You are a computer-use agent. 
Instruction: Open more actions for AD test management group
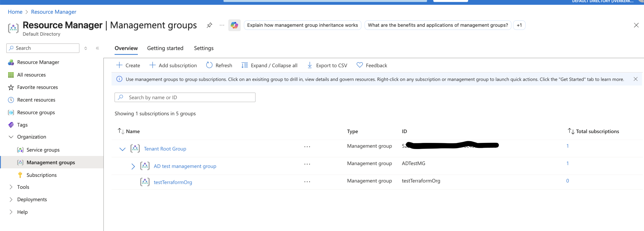[x=307, y=164]
